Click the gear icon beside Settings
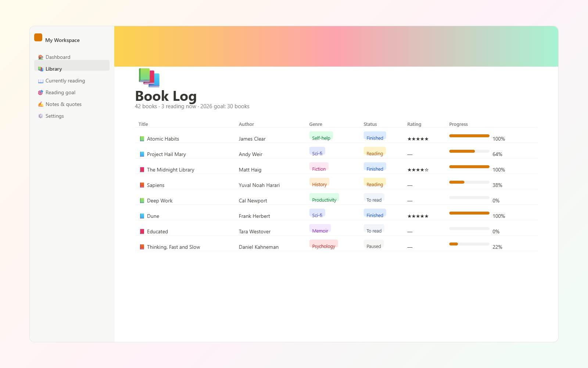This screenshot has height=368, width=588. pyautogui.click(x=41, y=116)
